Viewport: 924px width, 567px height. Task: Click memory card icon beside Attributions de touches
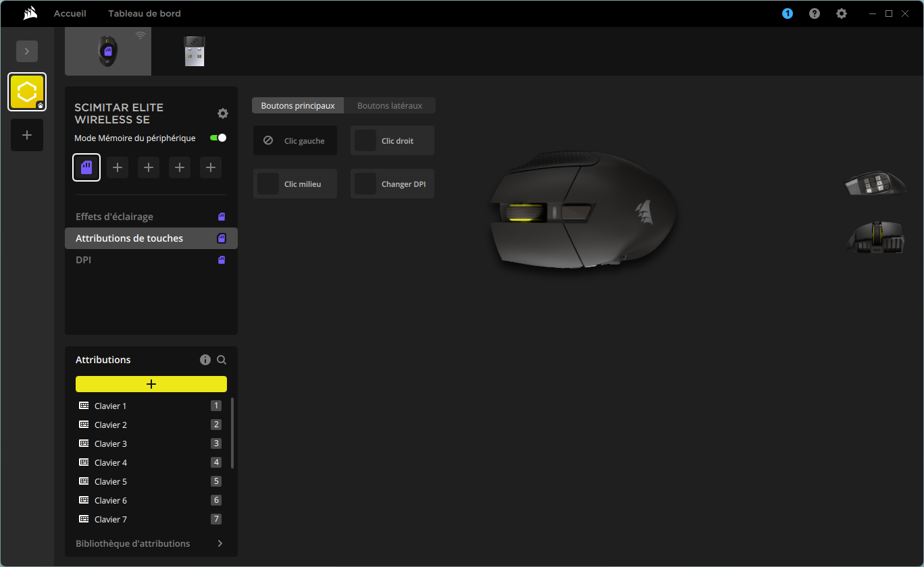(221, 238)
